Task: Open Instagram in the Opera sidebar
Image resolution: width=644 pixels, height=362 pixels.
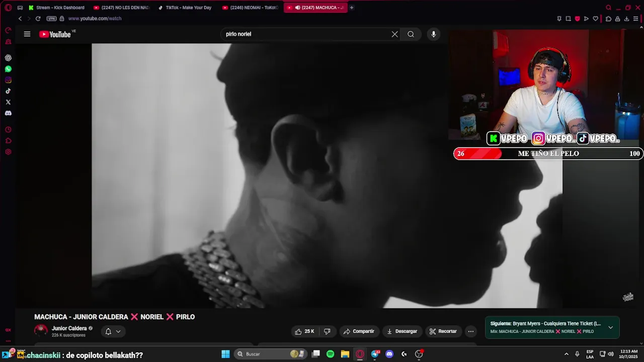Action: point(8,80)
